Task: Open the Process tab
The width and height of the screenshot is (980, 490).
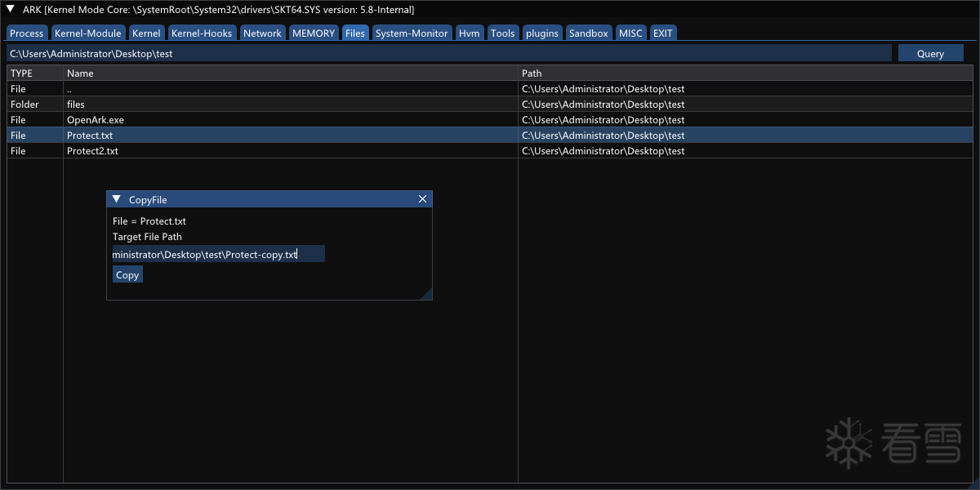Action: pos(27,33)
